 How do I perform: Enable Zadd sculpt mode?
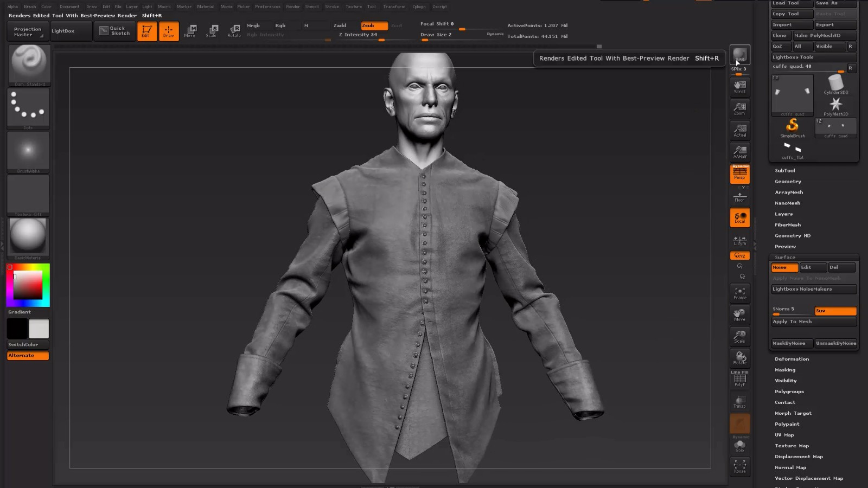[x=346, y=25]
